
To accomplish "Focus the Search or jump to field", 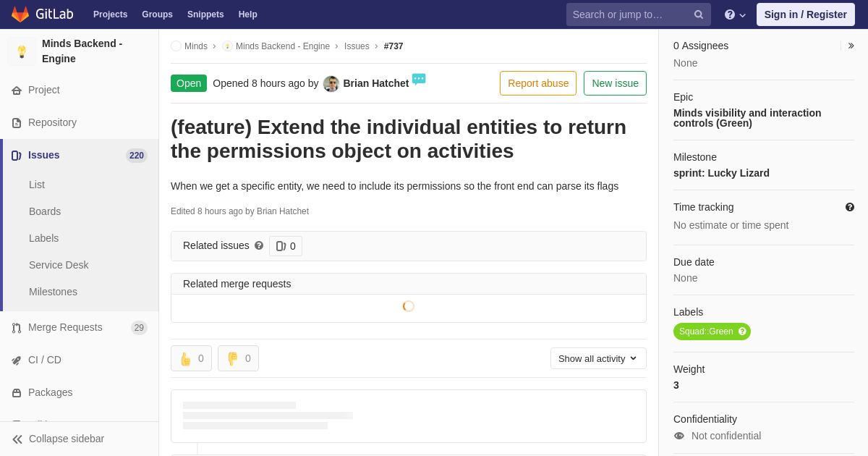I will point(629,14).
